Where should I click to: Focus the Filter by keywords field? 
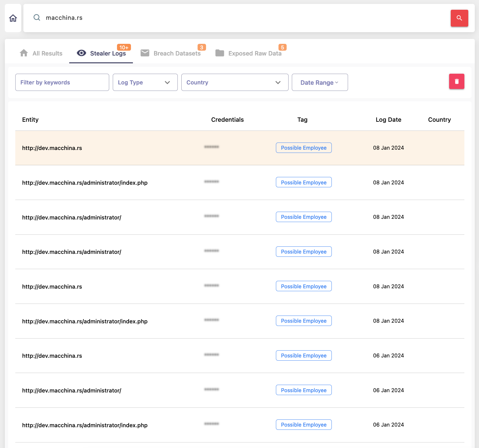tap(62, 82)
